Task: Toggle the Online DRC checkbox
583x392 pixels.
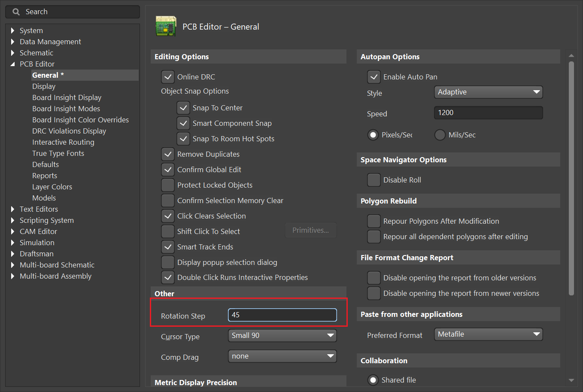Action: pyautogui.click(x=167, y=77)
